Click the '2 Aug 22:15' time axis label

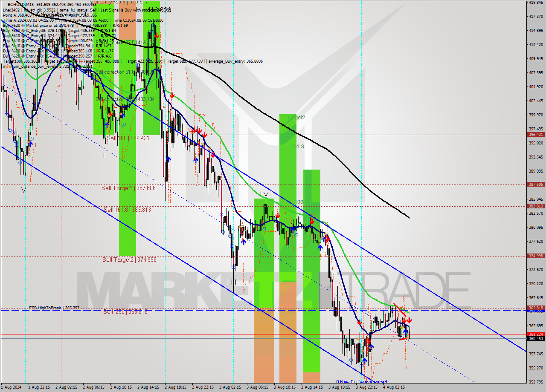point(203,388)
